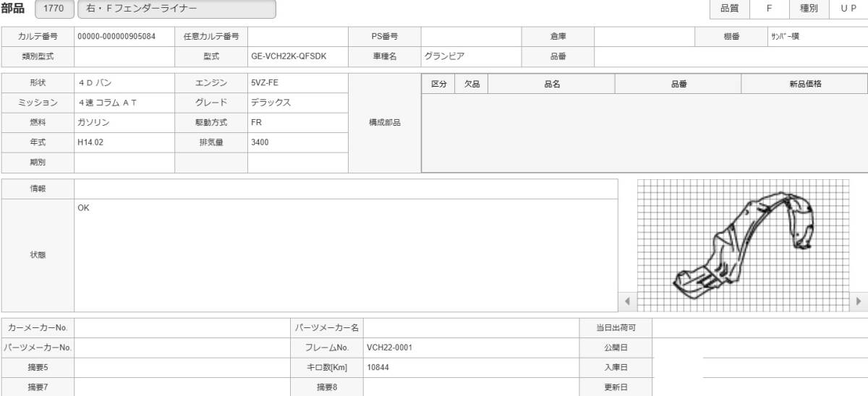
Task: Click the 摘要5 value field
Action: click(x=182, y=367)
